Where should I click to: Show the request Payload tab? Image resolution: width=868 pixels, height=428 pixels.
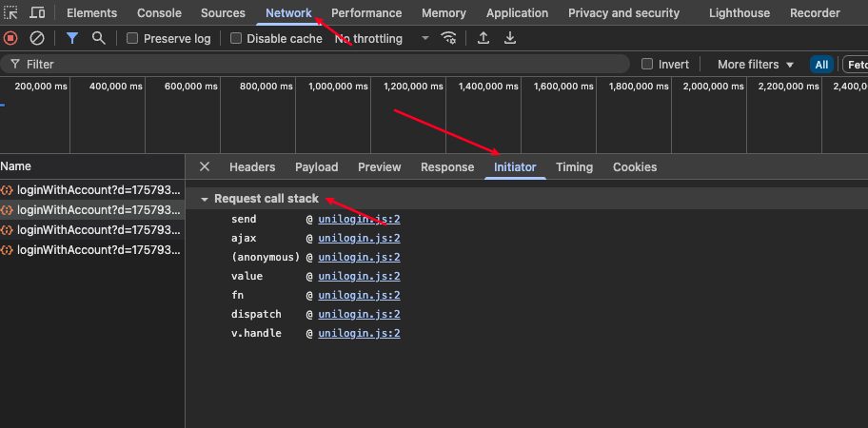tap(317, 167)
